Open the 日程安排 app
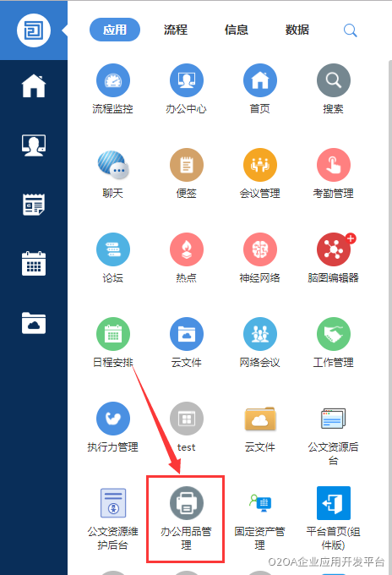 (x=113, y=342)
